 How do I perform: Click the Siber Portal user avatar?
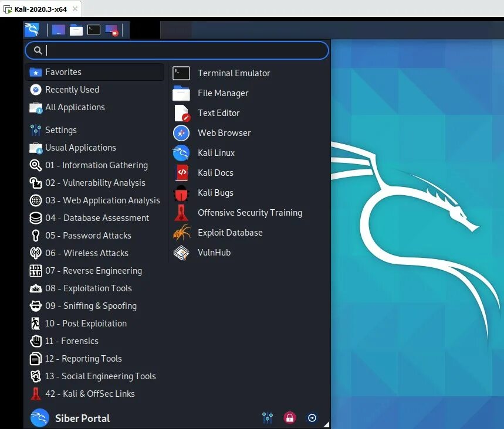coord(39,418)
